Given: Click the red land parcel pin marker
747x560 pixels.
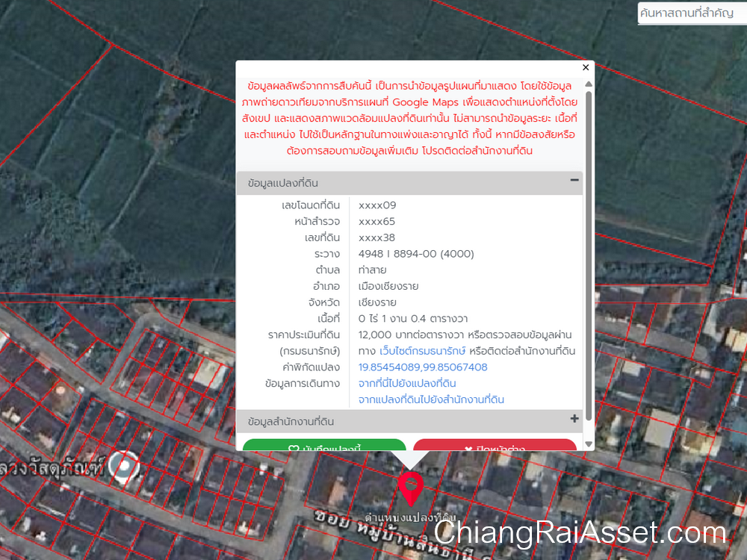Looking at the screenshot, I should (409, 488).
